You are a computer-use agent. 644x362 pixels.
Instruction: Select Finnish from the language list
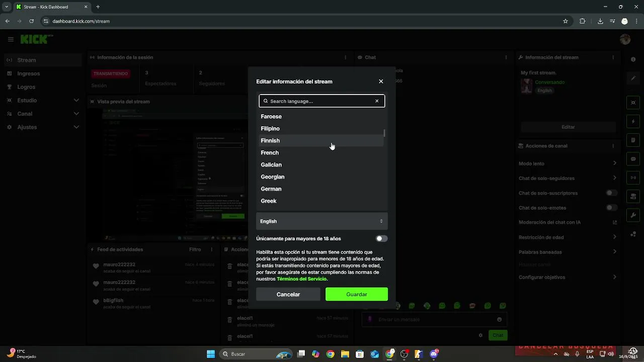[321, 141]
